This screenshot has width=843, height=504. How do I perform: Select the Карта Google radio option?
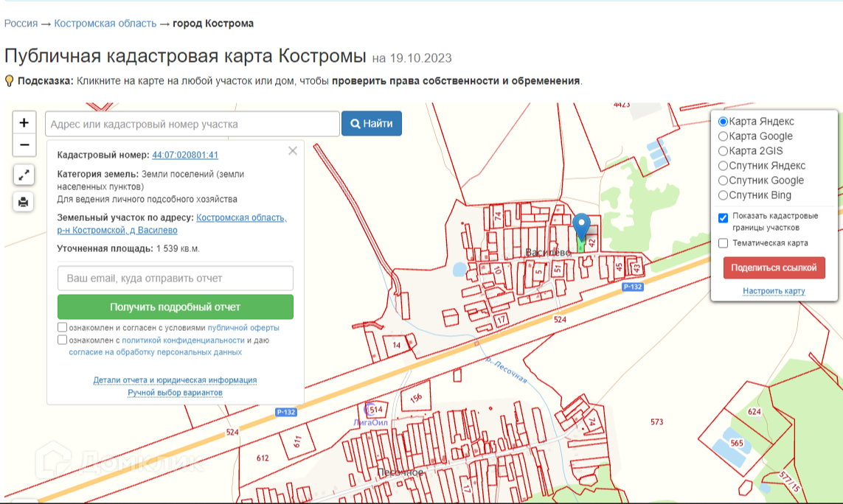point(724,136)
